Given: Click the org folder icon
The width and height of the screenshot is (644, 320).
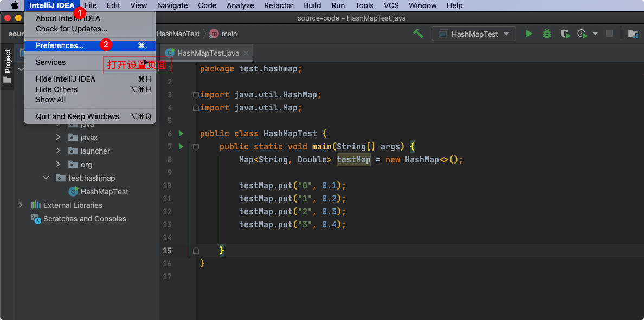Looking at the screenshot, I should (x=73, y=165).
